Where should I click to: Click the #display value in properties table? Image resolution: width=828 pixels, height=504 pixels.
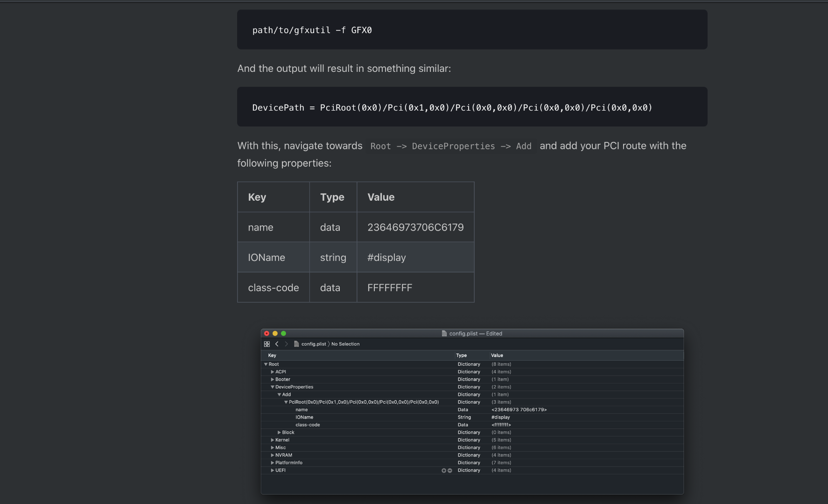(x=386, y=258)
